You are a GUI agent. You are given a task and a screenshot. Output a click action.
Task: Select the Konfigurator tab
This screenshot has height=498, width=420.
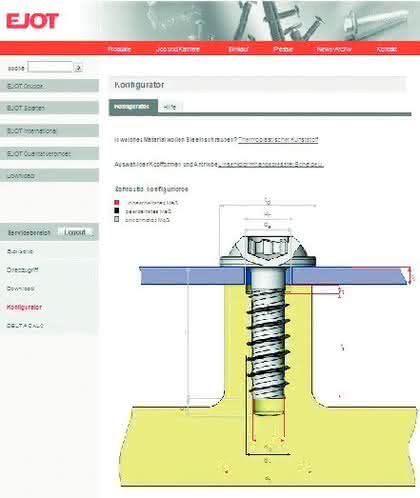(133, 107)
